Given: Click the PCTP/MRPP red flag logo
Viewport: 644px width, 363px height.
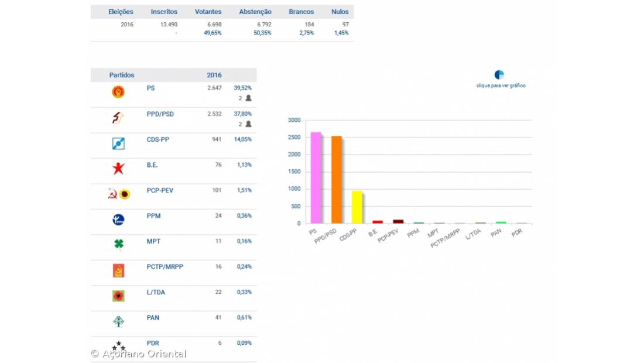Looking at the screenshot, I should pos(118,270).
